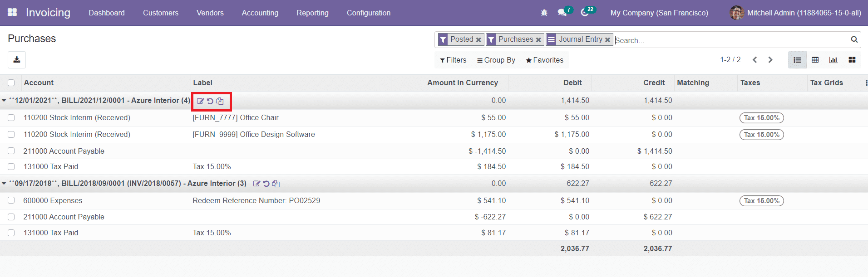Switch to pivot table view
This screenshot has height=277, width=868.
pyautogui.click(x=815, y=60)
